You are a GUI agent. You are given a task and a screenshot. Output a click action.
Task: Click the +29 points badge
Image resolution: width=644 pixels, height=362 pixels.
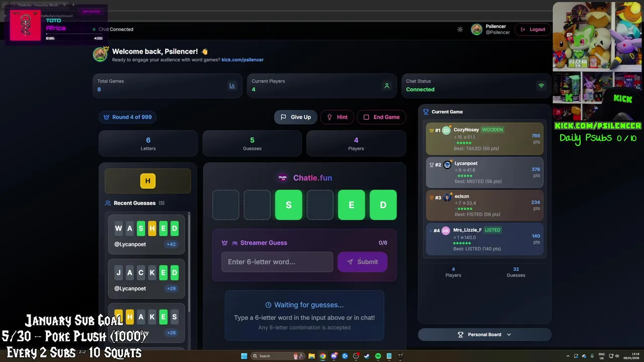click(x=171, y=289)
